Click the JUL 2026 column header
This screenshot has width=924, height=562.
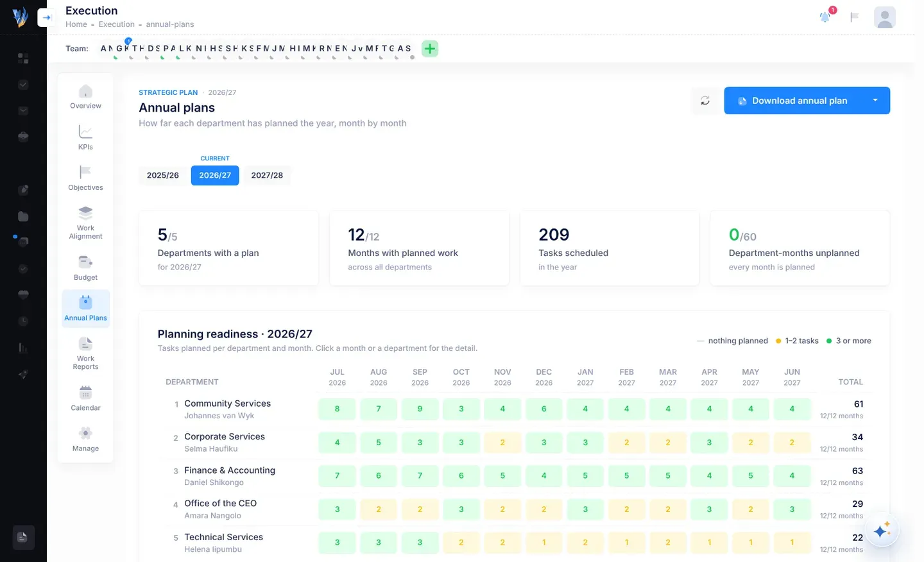click(338, 377)
